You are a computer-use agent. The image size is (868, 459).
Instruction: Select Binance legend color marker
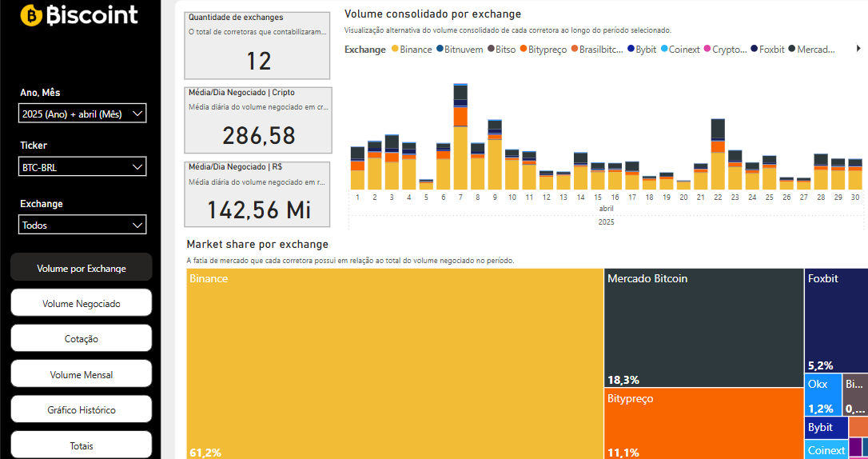[x=395, y=50]
